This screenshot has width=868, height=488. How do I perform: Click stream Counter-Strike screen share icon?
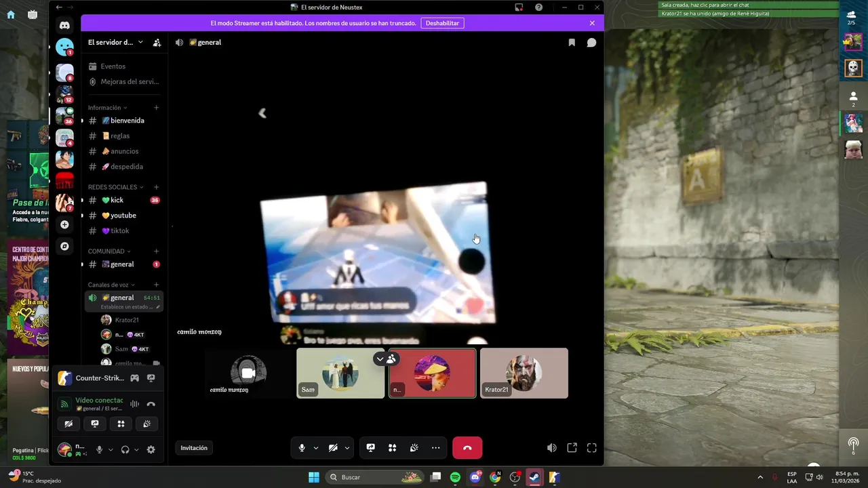pos(151,378)
